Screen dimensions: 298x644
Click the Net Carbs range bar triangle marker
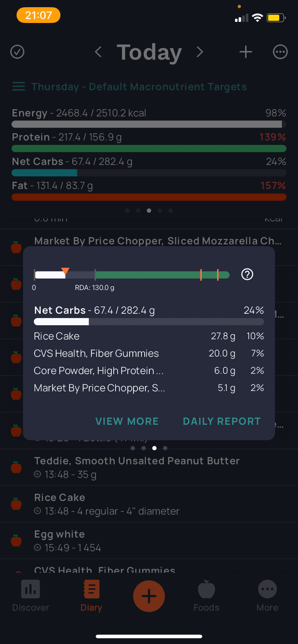[65, 271]
